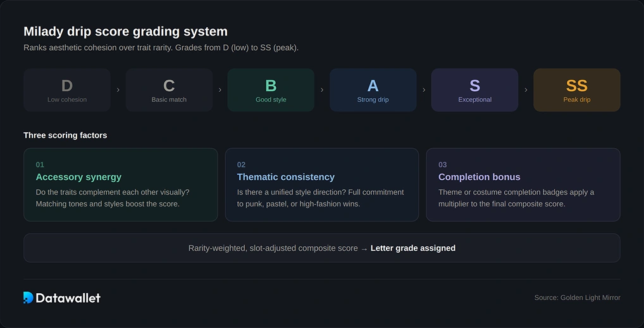Select the C Basic match grade card
Image resolution: width=644 pixels, height=328 pixels.
click(x=169, y=90)
